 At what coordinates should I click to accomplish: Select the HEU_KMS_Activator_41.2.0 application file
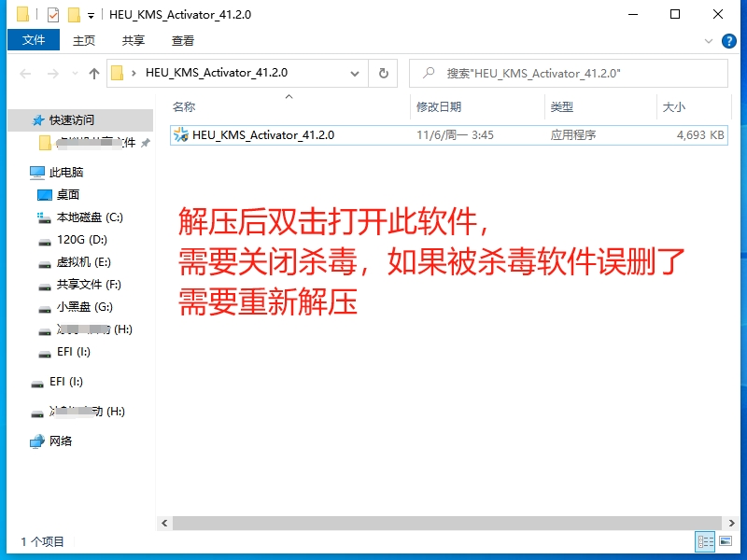[x=449, y=134]
